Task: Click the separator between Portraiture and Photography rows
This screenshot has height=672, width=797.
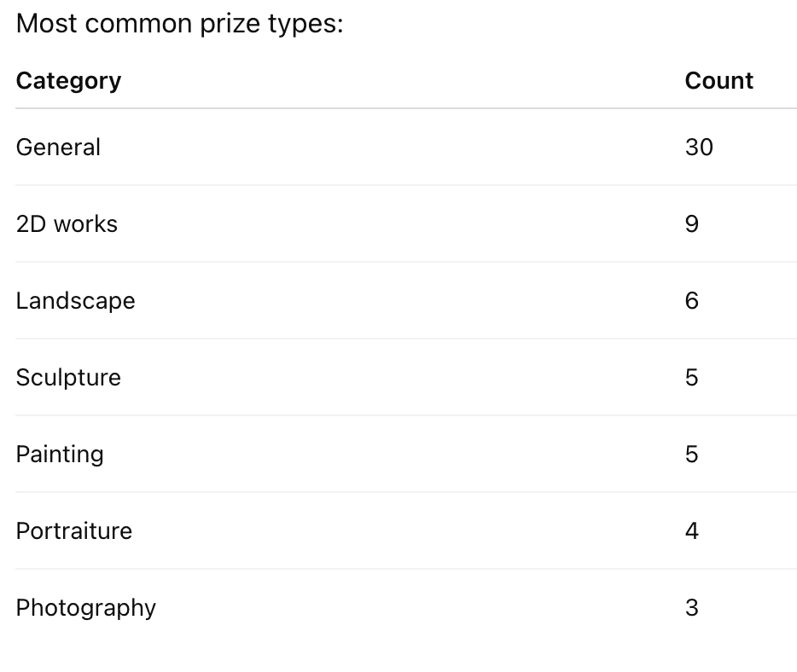Action: click(x=406, y=569)
